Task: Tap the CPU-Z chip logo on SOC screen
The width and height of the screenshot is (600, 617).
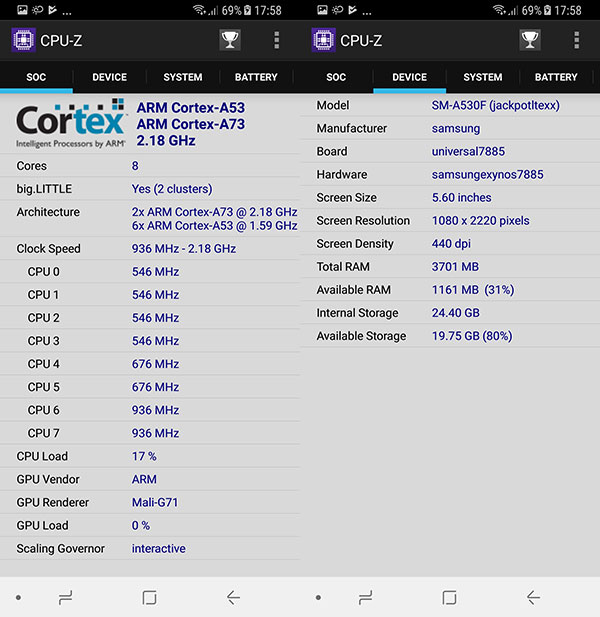Action: tap(23, 40)
